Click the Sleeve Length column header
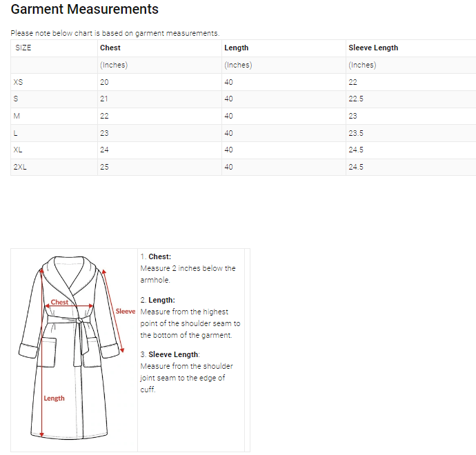The width and height of the screenshot is (476, 455). (373, 48)
